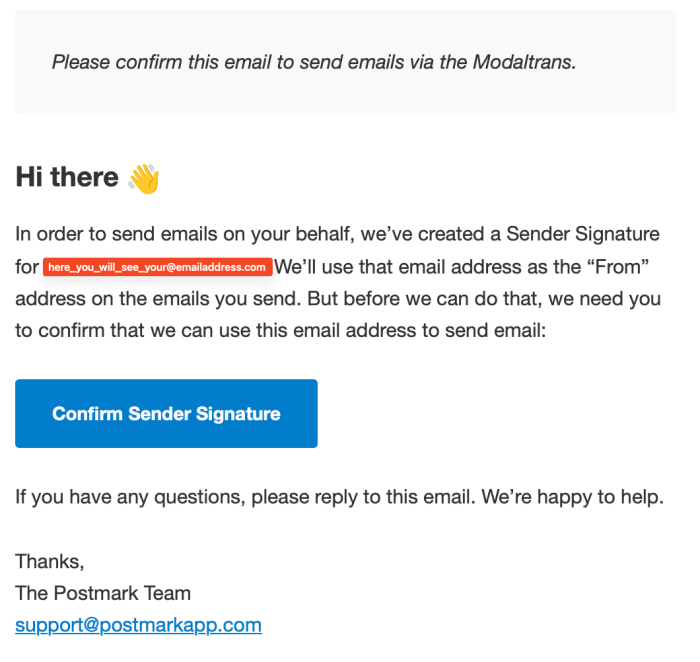Click the italic 'Please confirm this email' note

pyautogui.click(x=314, y=62)
